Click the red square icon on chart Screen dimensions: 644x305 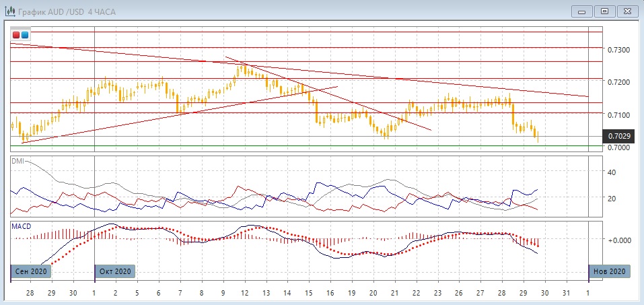click(x=16, y=35)
